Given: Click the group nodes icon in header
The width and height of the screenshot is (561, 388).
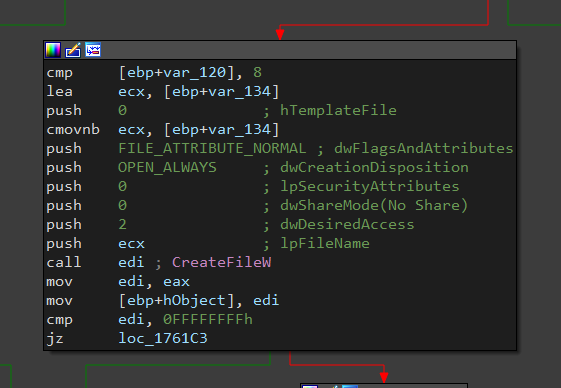Looking at the screenshot, I should pos(93,50).
